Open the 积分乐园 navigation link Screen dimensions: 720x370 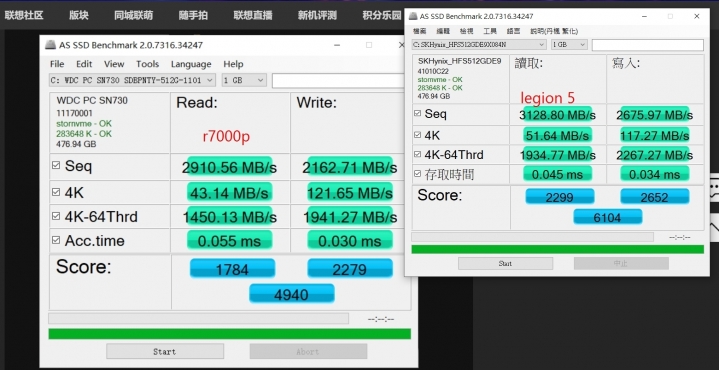(382, 15)
